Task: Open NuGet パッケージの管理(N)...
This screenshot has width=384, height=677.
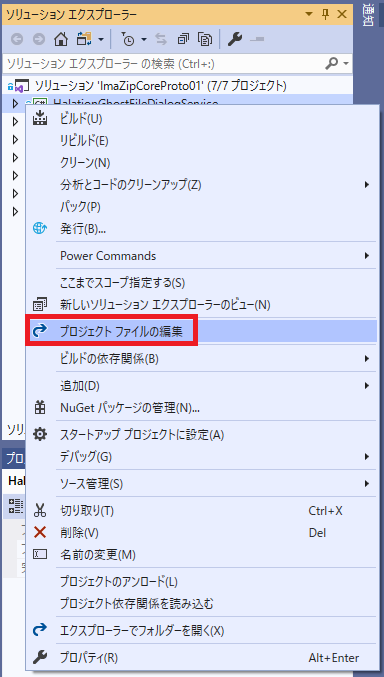Action: (x=201, y=408)
